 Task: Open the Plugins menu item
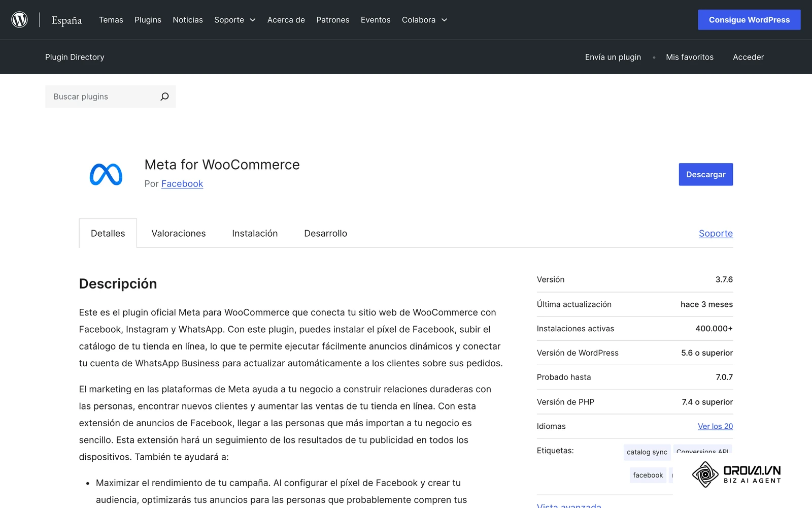pos(148,20)
